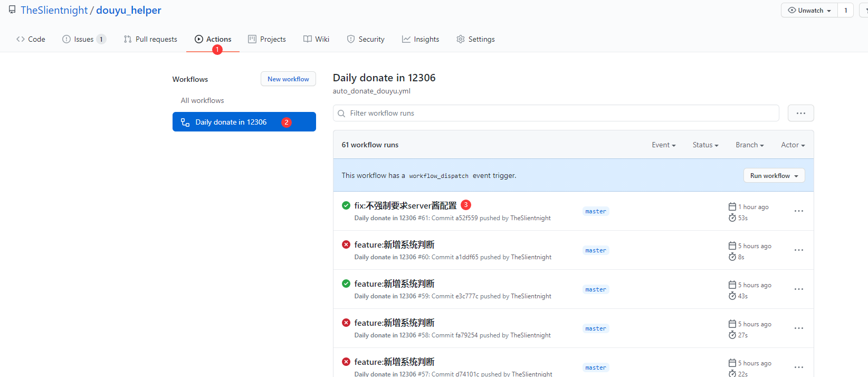Expand the Status filter dropdown
The image size is (868, 377).
tap(705, 145)
